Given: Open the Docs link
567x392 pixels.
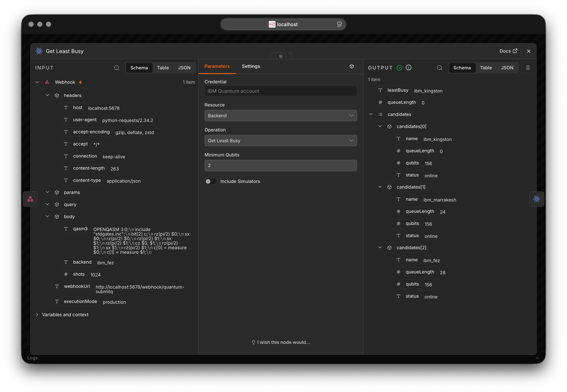Looking at the screenshot, I should (508, 51).
